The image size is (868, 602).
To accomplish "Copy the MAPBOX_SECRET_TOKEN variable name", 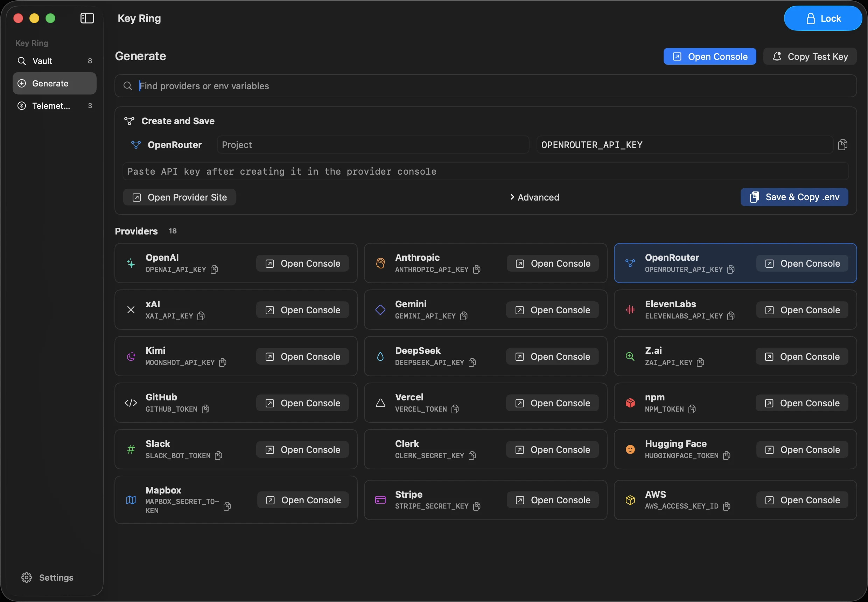I will pos(227,506).
